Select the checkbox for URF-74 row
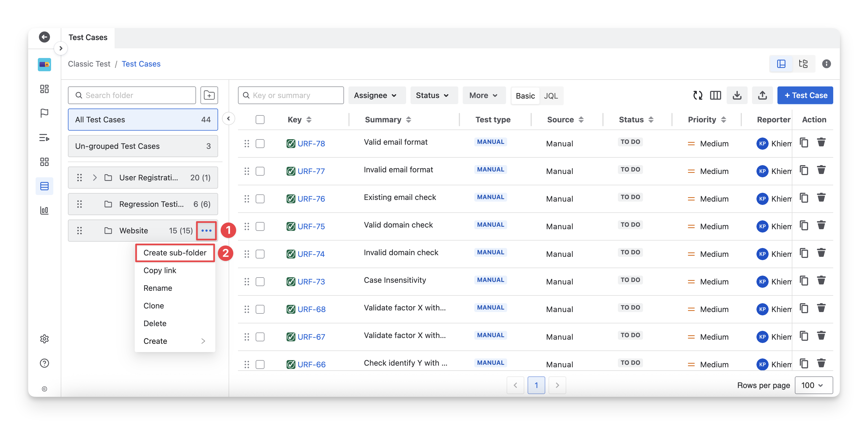The image size is (868, 425). 260,254
